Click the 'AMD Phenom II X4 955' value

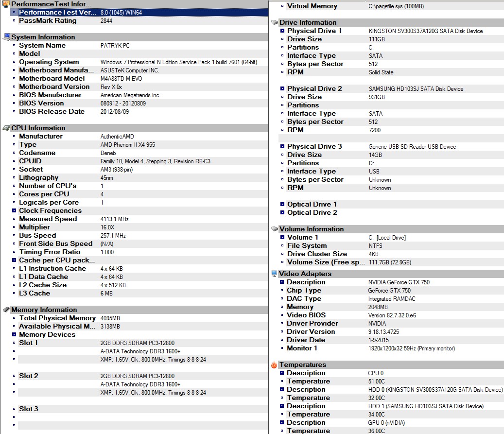click(x=128, y=145)
